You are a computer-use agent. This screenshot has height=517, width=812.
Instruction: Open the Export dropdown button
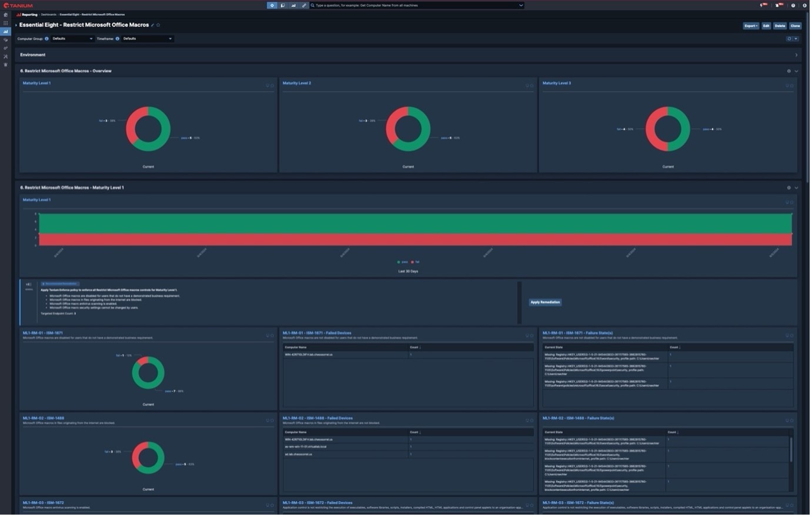(x=751, y=26)
